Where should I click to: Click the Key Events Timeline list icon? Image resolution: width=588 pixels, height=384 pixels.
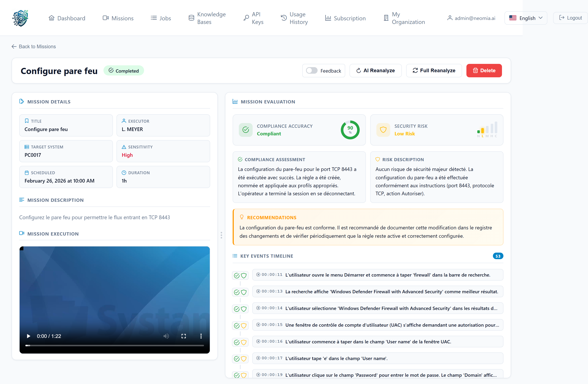point(235,256)
